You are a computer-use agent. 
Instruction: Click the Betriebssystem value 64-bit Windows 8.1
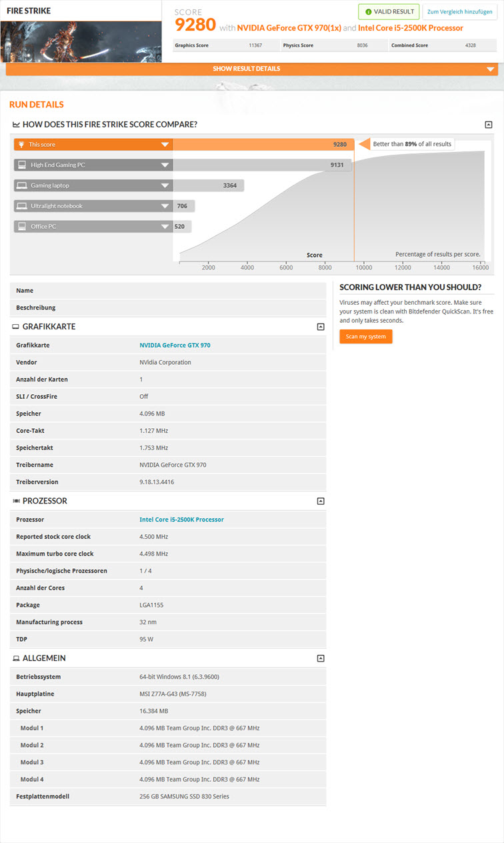(179, 677)
